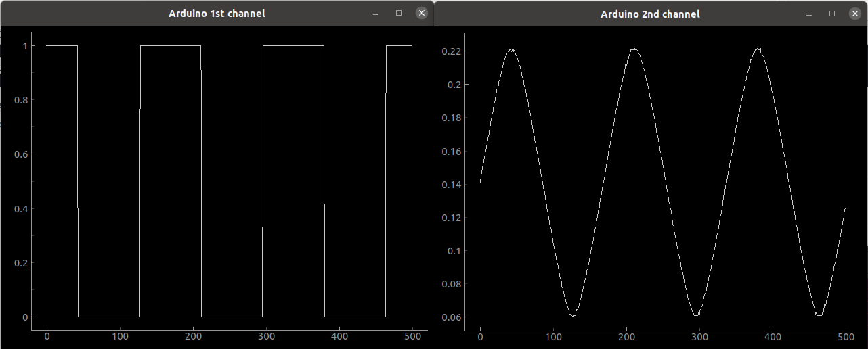
Task: Select x-axis tick 500 in 2nd channel plot
Action: [846, 336]
